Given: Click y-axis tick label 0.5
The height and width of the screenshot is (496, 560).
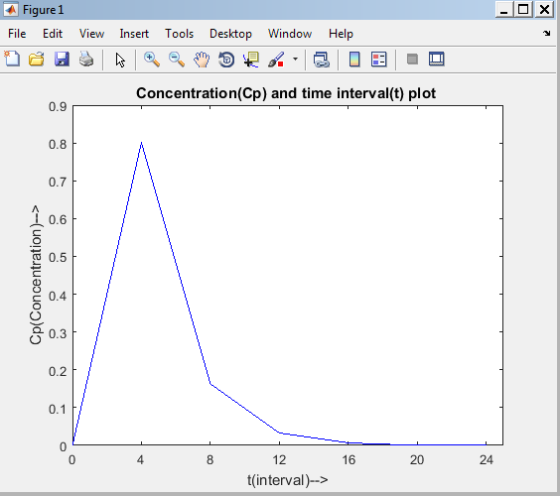Looking at the screenshot, I should pos(58,257).
